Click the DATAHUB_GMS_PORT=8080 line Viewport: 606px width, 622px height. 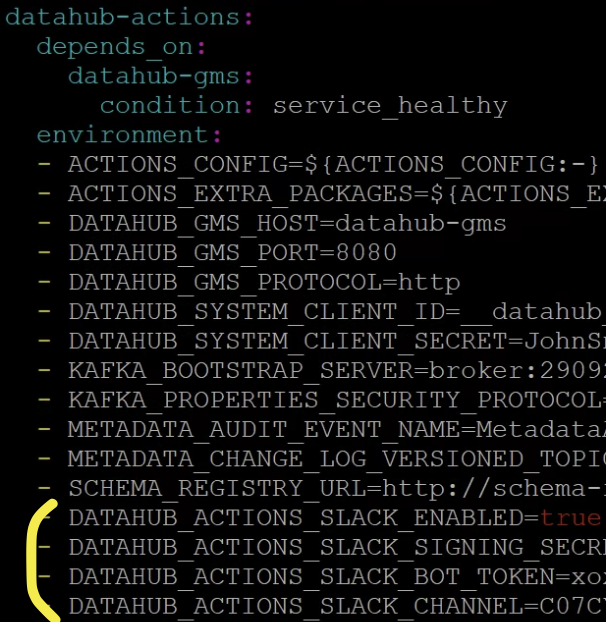[232, 253]
